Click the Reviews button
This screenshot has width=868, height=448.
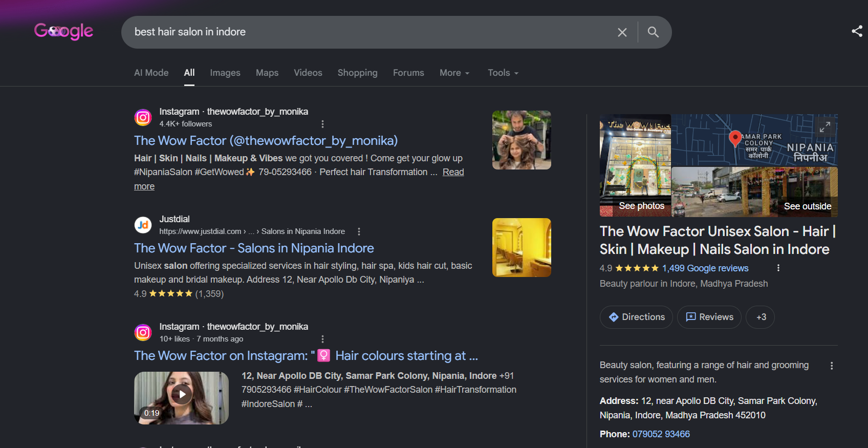[709, 317]
